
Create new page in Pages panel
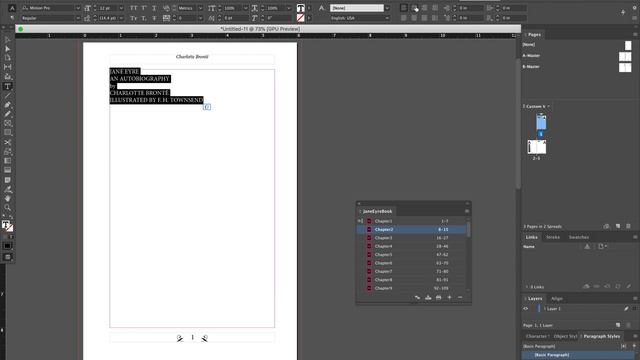coord(618,226)
